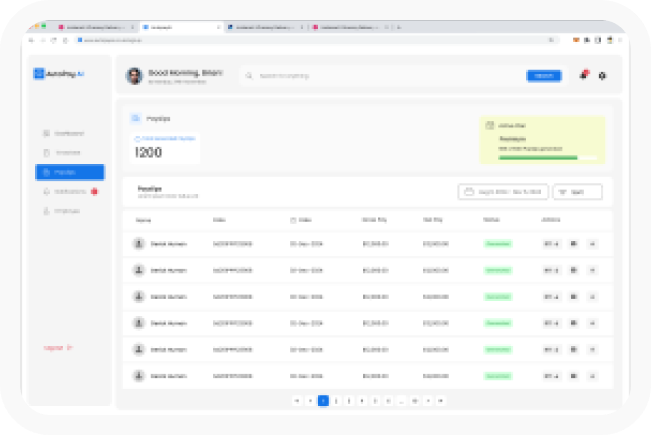Open the notifications bell in the header
This screenshot has width=651, height=435.
(583, 75)
